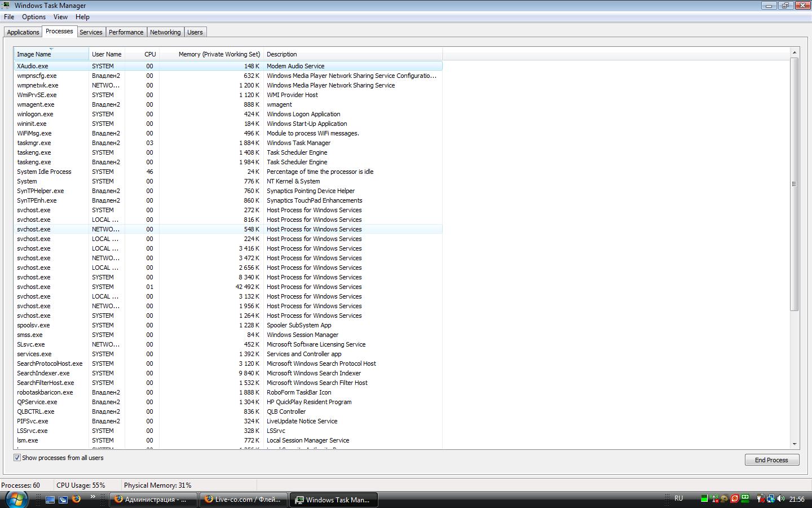Open the Options menu
The image size is (812, 508).
(34, 17)
